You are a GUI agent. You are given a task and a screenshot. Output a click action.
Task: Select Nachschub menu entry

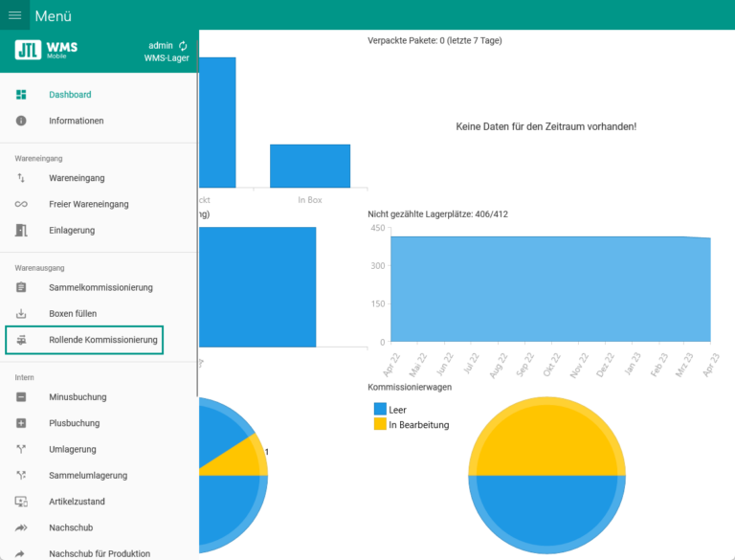(x=71, y=527)
